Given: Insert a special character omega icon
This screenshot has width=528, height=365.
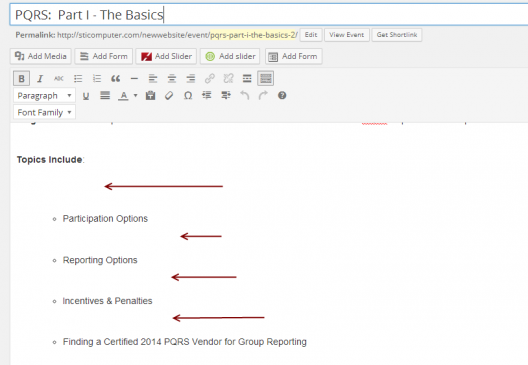Looking at the screenshot, I should [x=188, y=96].
